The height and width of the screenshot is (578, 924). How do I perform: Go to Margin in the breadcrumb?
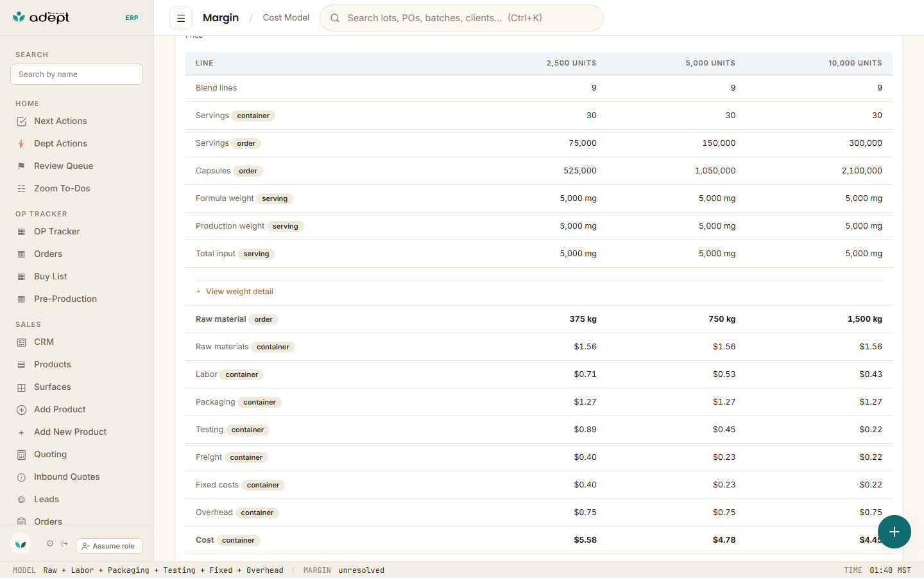coord(221,18)
